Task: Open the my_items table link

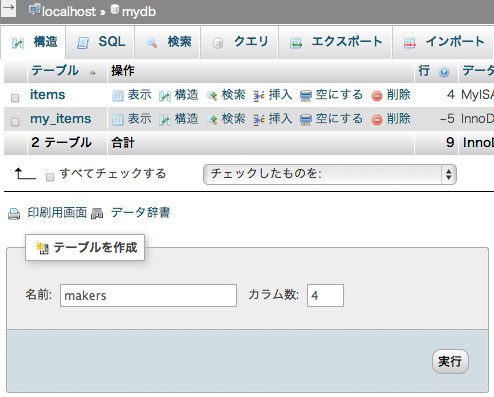Action: [60, 119]
